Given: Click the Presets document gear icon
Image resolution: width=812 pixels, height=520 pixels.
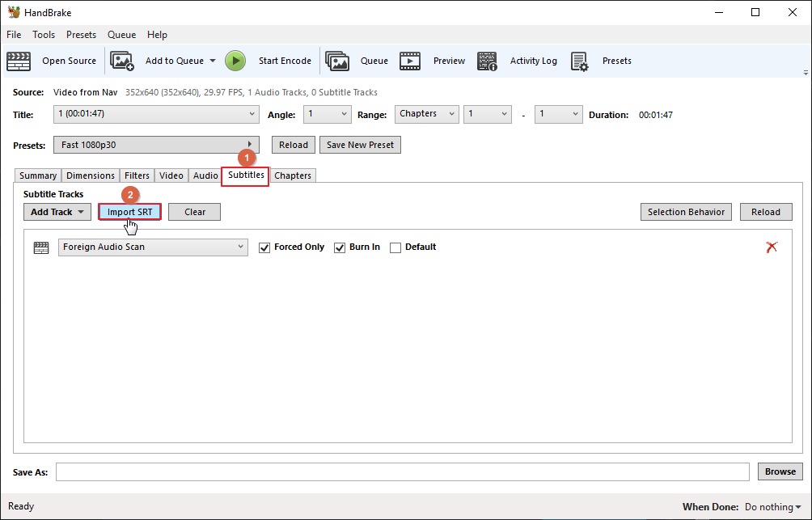Looking at the screenshot, I should (x=580, y=61).
